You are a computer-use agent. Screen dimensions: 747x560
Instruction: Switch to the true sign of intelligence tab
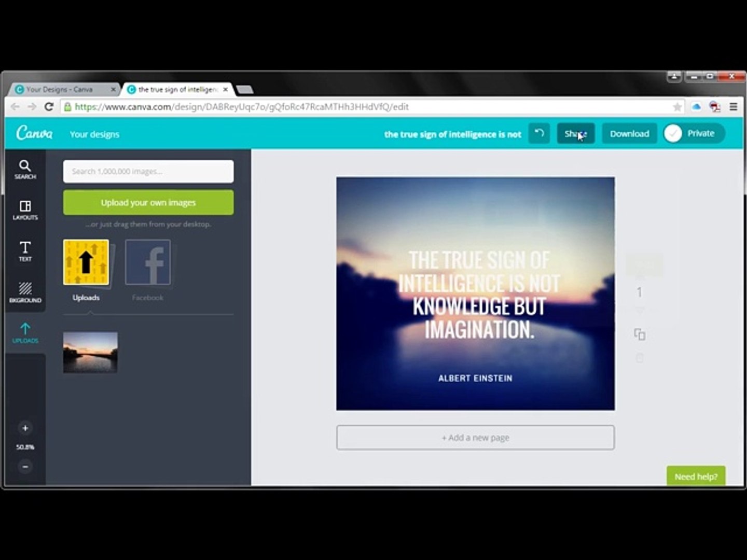tap(177, 90)
